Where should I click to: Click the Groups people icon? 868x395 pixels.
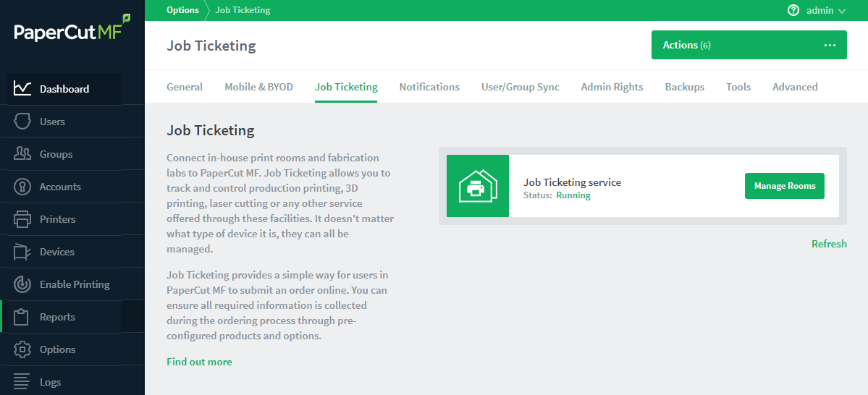[x=22, y=154]
